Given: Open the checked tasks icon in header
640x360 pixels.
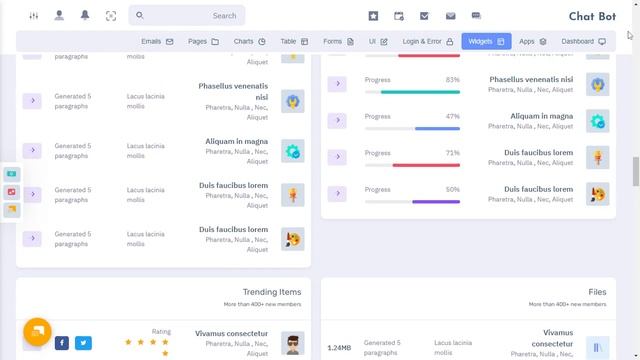Looking at the screenshot, I should 424,16.
